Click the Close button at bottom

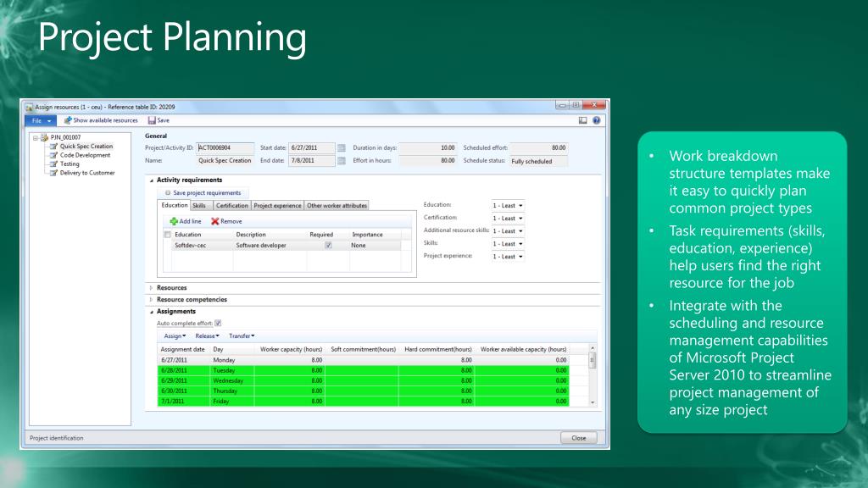click(578, 438)
